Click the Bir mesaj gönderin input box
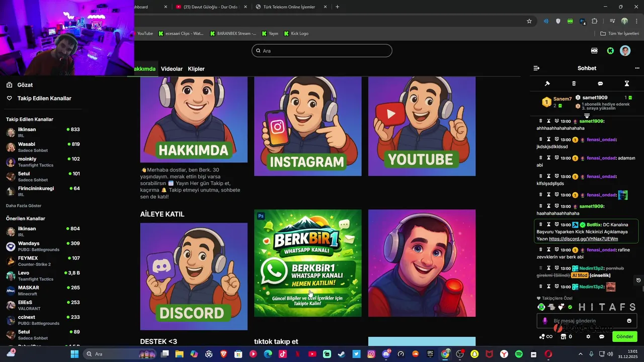 pyautogui.click(x=587, y=321)
